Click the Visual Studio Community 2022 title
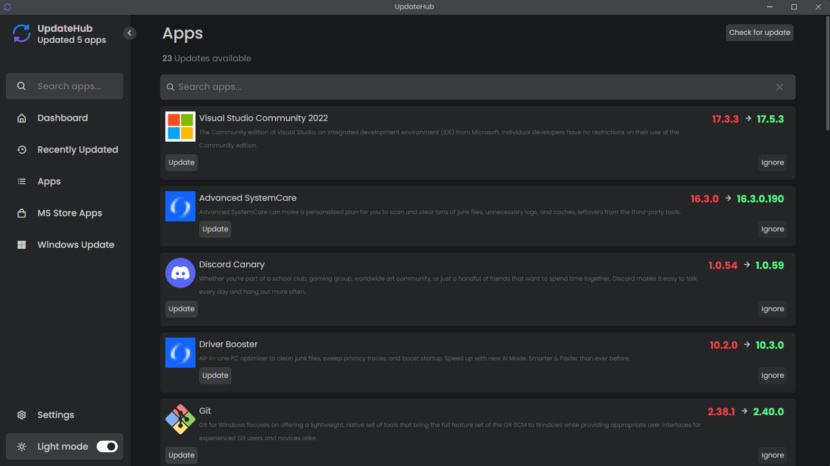The height and width of the screenshot is (466, 830). pos(264,118)
